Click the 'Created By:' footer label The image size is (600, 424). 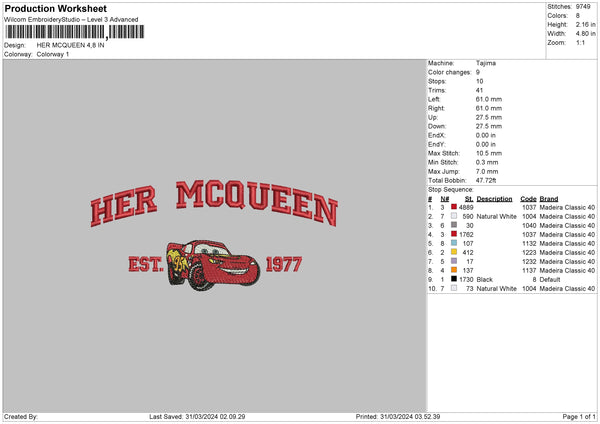pyautogui.click(x=21, y=416)
